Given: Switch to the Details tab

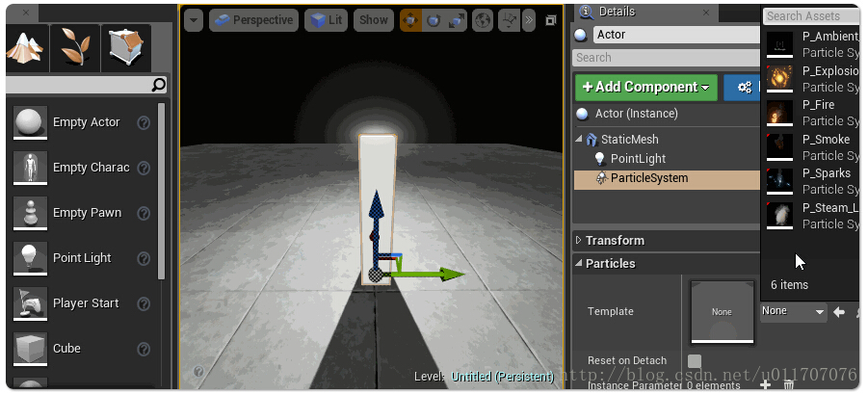Looking at the screenshot, I should click(x=617, y=12).
